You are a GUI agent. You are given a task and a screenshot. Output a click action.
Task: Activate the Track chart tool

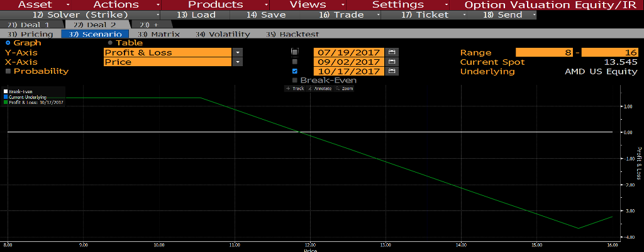point(296,89)
